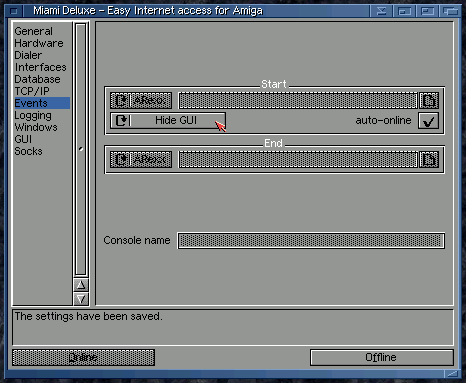Image resolution: width=466 pixels, height=383 pixels.
Task: Click the sidebar scroll down arrow
Action: [81, 299]
